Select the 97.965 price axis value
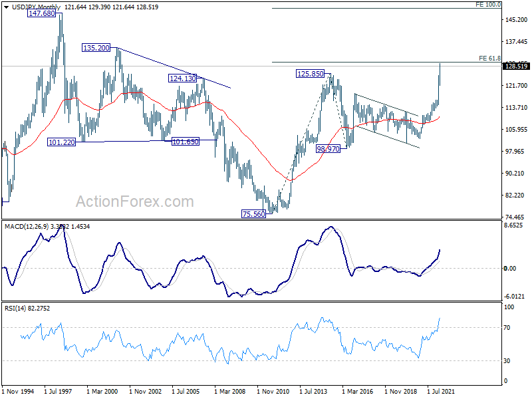This screenshot has height=399, width=532. [516, 151]
